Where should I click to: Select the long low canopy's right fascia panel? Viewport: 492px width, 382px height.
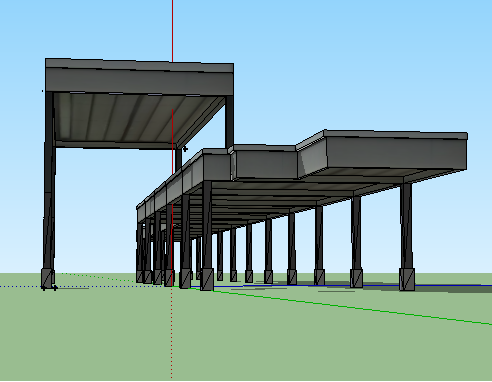tap(397, 154)
